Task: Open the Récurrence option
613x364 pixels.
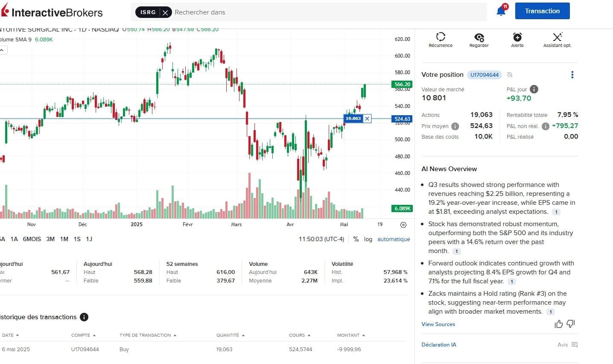Action: coord(441,40)
